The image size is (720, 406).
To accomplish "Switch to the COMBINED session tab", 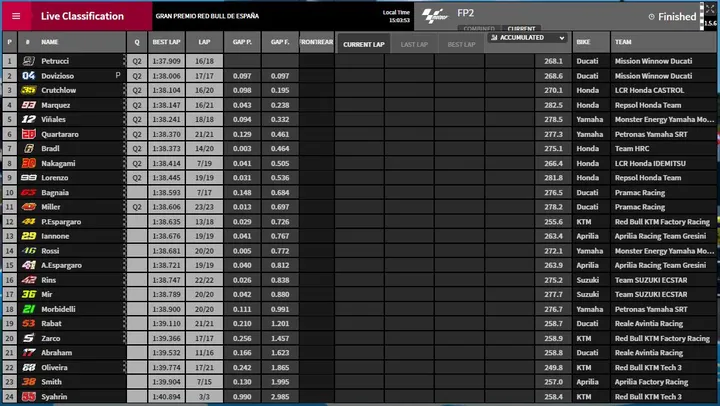I will 479,28.
